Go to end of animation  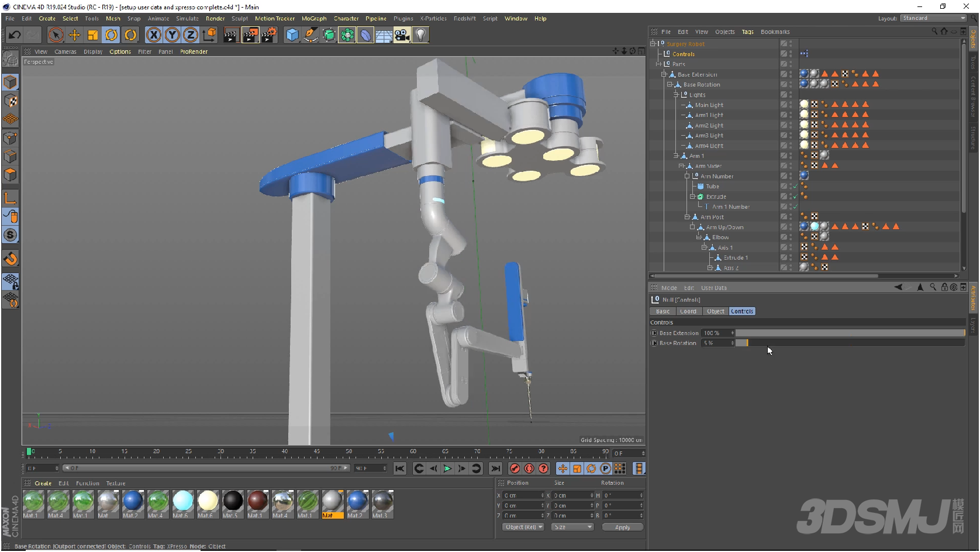pos(495,468)
